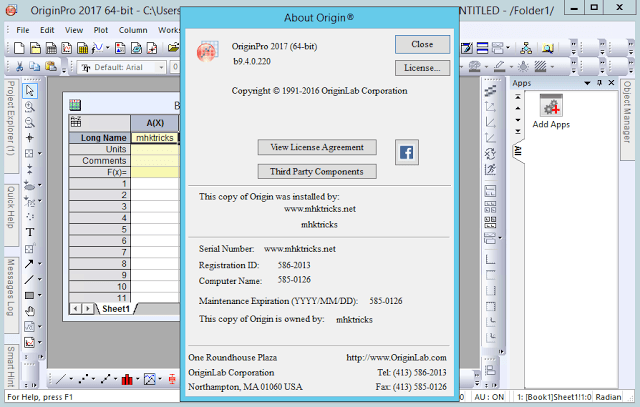Select the Screen Reader crosshair tool
Screen dimensions: 640x407
tap(30, 138)
